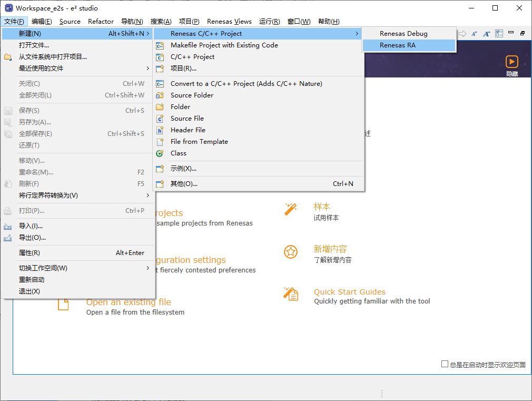
Task: Open 其他(O)... Ctrl+N entry
Action: [258, 184]
